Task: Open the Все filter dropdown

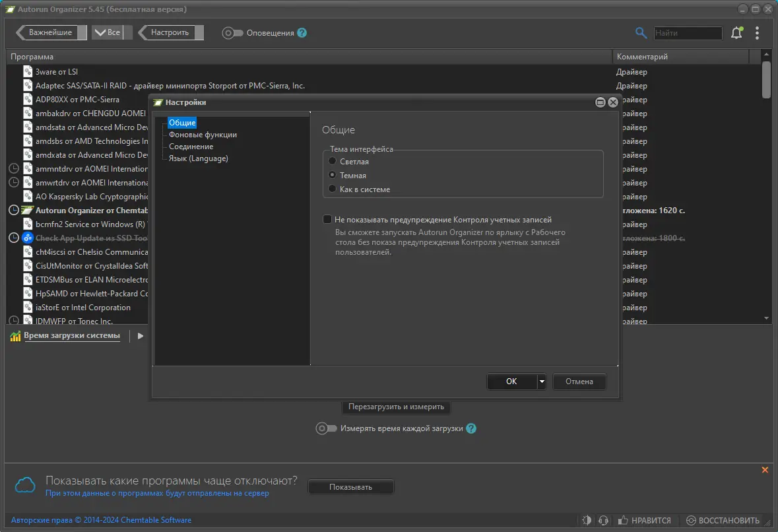Action: click(108, 32)
